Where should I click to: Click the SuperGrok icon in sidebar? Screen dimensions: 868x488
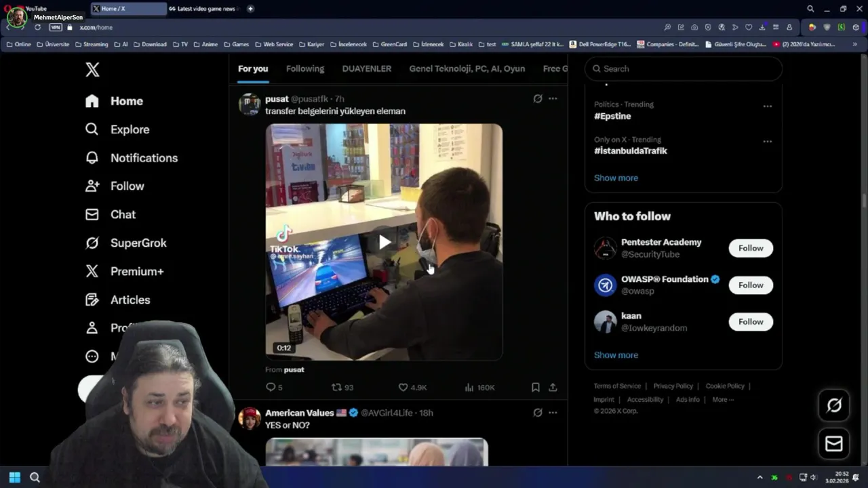pos(92,243)
